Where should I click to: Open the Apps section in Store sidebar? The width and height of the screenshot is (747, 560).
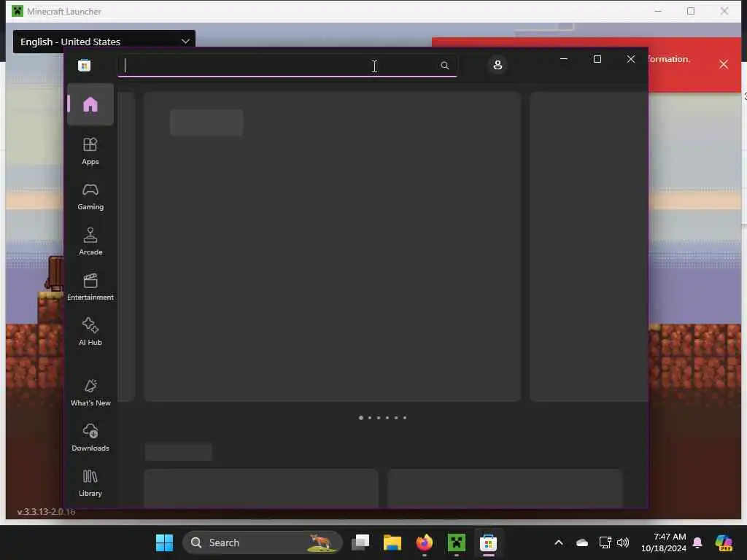click(x=90, y=151)
